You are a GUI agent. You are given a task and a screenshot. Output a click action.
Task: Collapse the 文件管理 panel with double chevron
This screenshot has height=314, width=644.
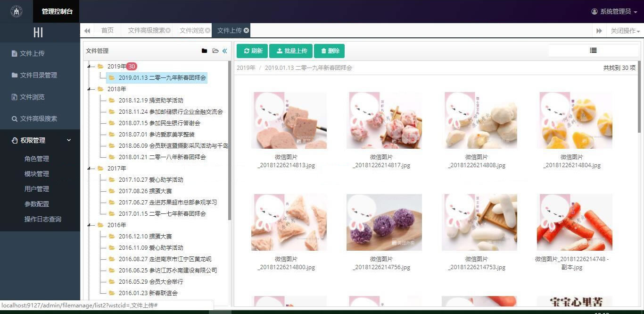225,51
